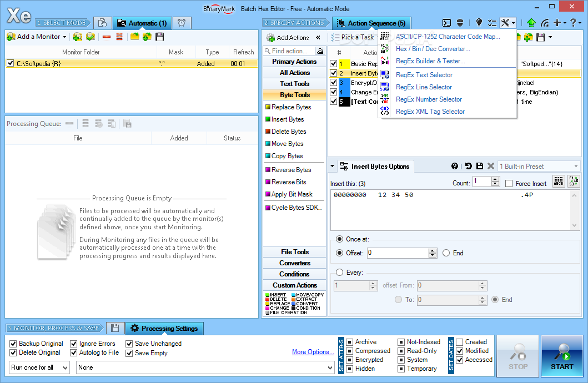Select the Reverse Bits action
Screen dimensions: 588x383
click(288, 182)
